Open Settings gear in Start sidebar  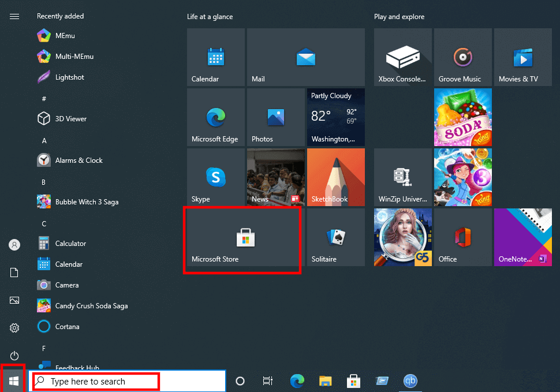pyautogui.click(x=14, y=328)
